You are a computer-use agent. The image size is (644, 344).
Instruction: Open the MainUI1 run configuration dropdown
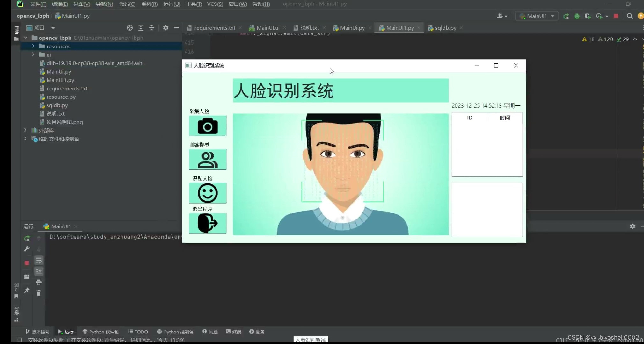536,16
